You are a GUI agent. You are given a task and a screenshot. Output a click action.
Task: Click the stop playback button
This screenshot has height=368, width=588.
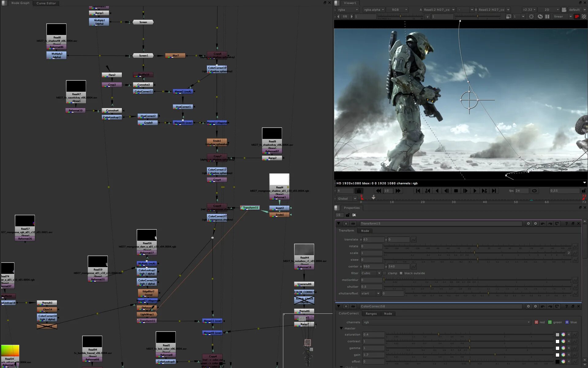click(456, 191)
